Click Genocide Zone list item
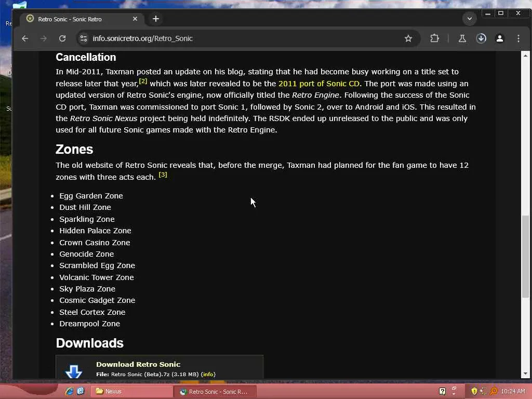 [x=87, y=254]
